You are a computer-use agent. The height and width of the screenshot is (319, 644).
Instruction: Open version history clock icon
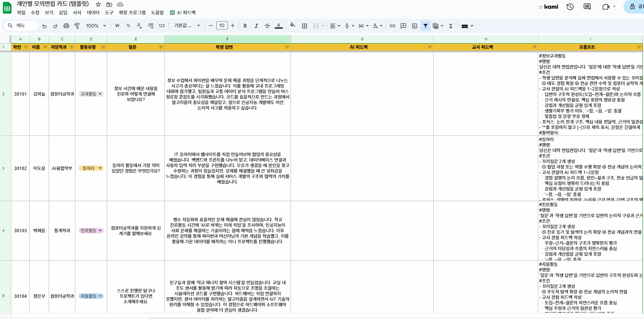pos(570,7)
